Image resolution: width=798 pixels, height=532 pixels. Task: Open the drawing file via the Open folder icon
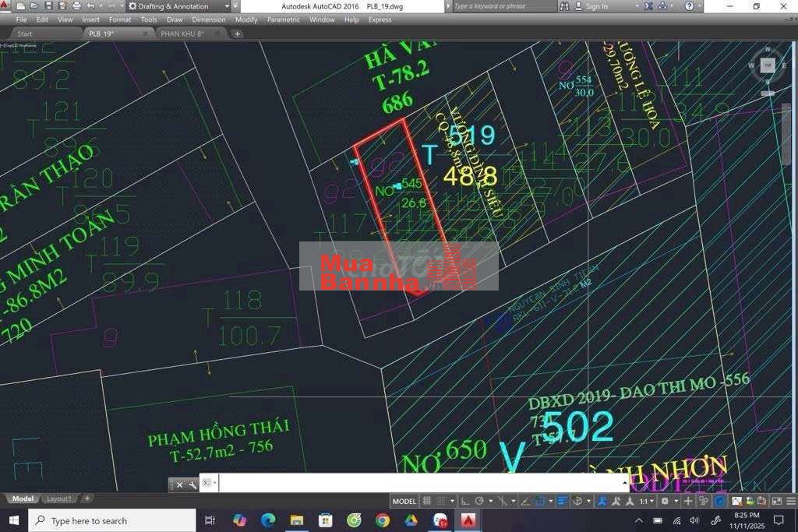(32, 6)
